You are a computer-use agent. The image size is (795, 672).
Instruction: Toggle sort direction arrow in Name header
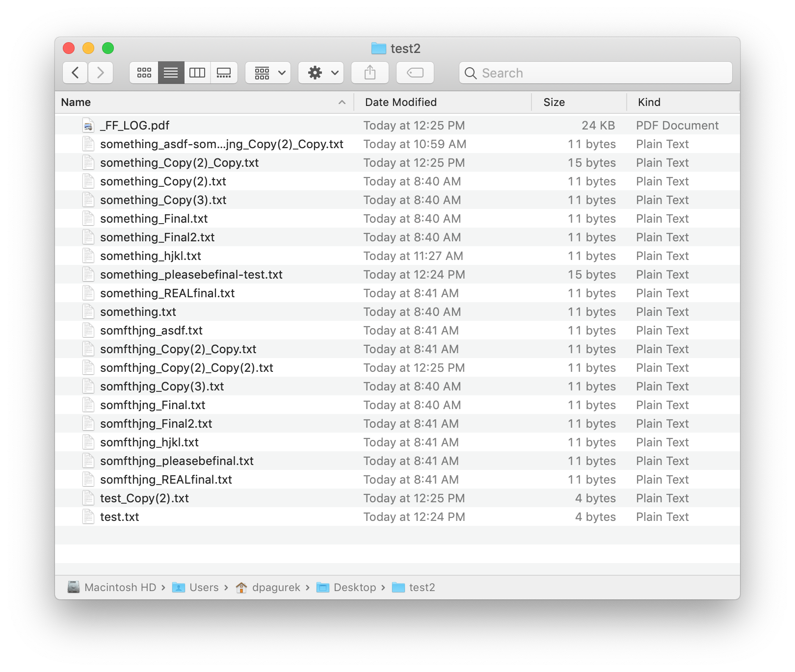(x=342, y=102)
